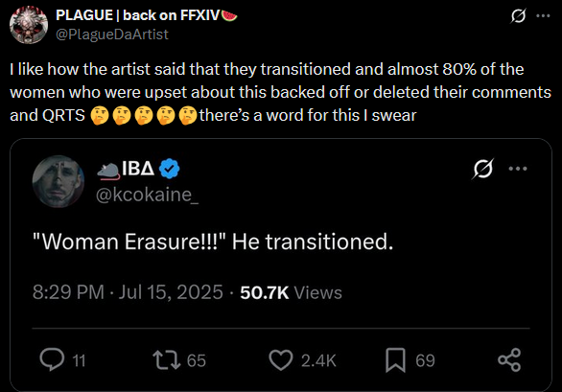Expand the three-dot menu on IBΔ's post
The width and height of the screenshot is (562, 392).
518,169
